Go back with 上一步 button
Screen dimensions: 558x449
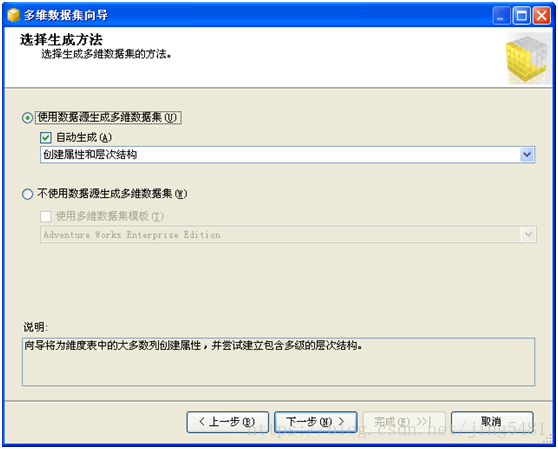tap(227, 422)
